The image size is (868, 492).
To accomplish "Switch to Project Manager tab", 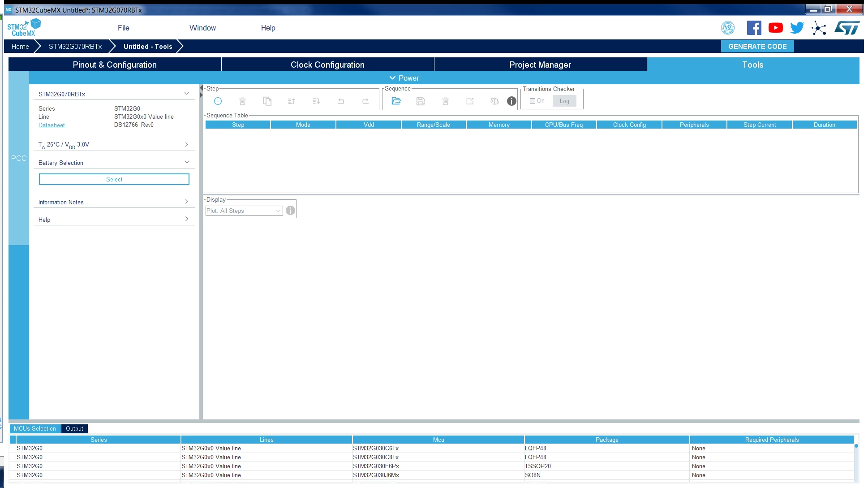I will tap(540, 65).
